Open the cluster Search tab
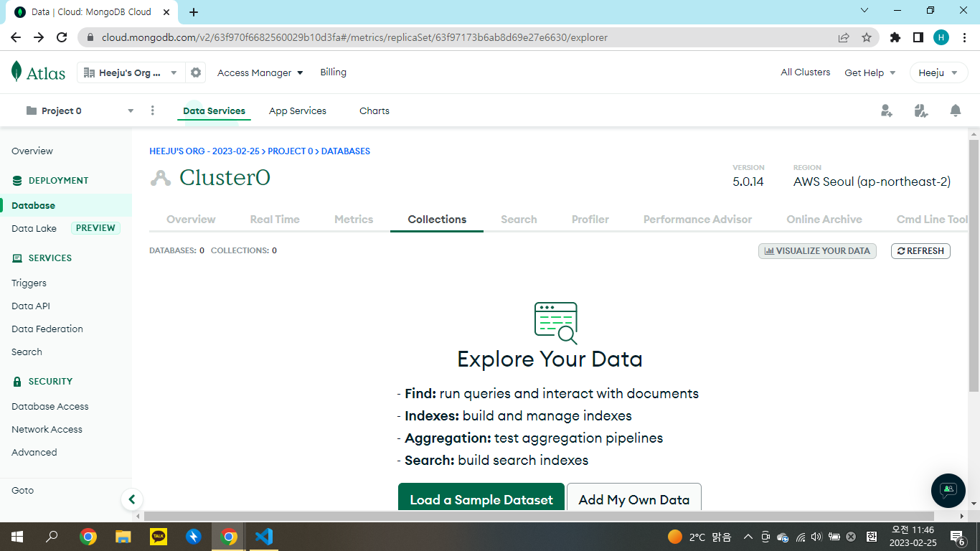The width and height of the screenshot is (980, 551). pyautogui.click(x=519, y=220)
